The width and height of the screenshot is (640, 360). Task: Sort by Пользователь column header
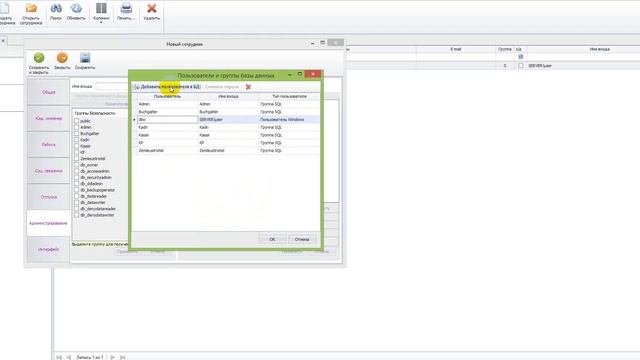[167, 96]
